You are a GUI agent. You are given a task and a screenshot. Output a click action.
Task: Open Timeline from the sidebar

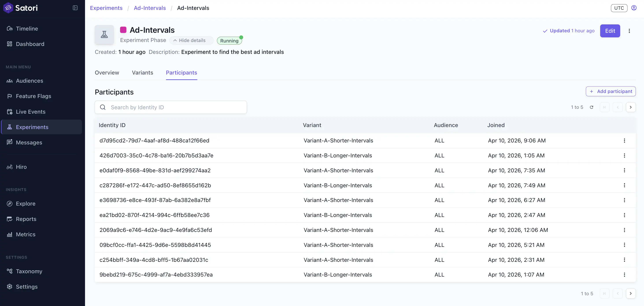[27, 29]
